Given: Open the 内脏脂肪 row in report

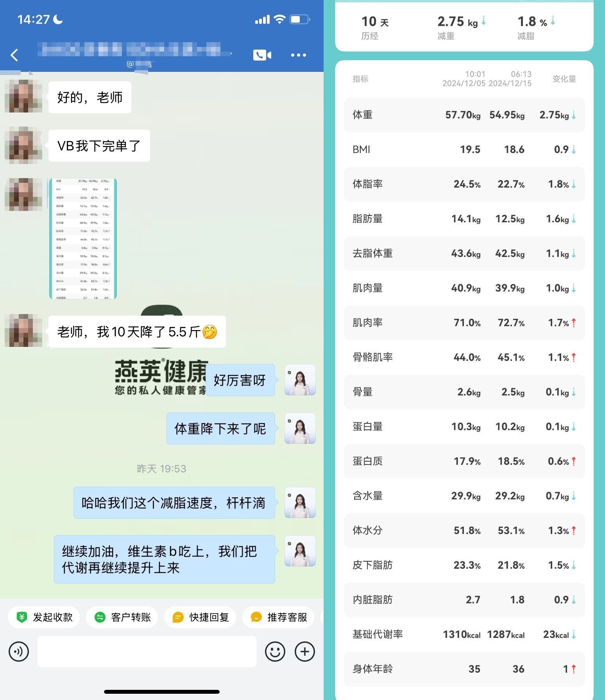Looking at the screenshot, I should [464, 600].
